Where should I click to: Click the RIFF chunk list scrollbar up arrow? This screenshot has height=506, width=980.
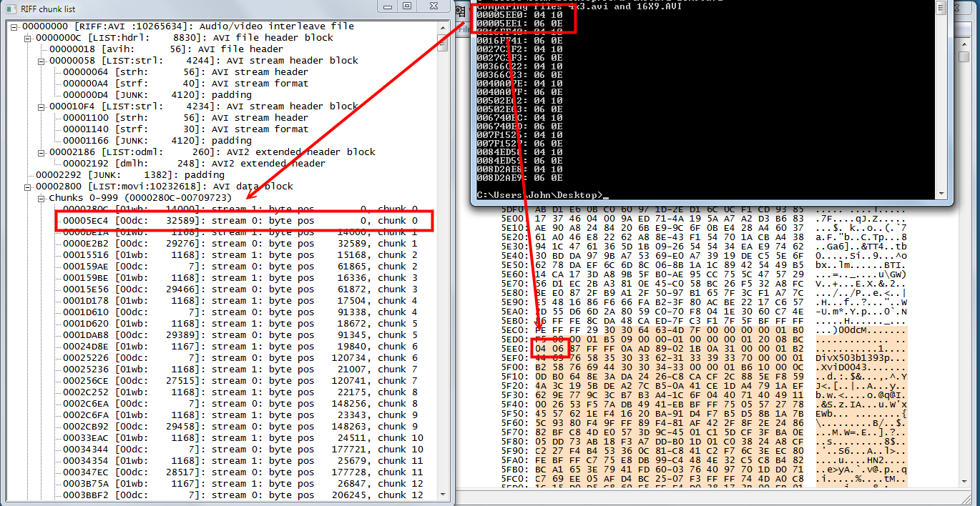(442, 27)
